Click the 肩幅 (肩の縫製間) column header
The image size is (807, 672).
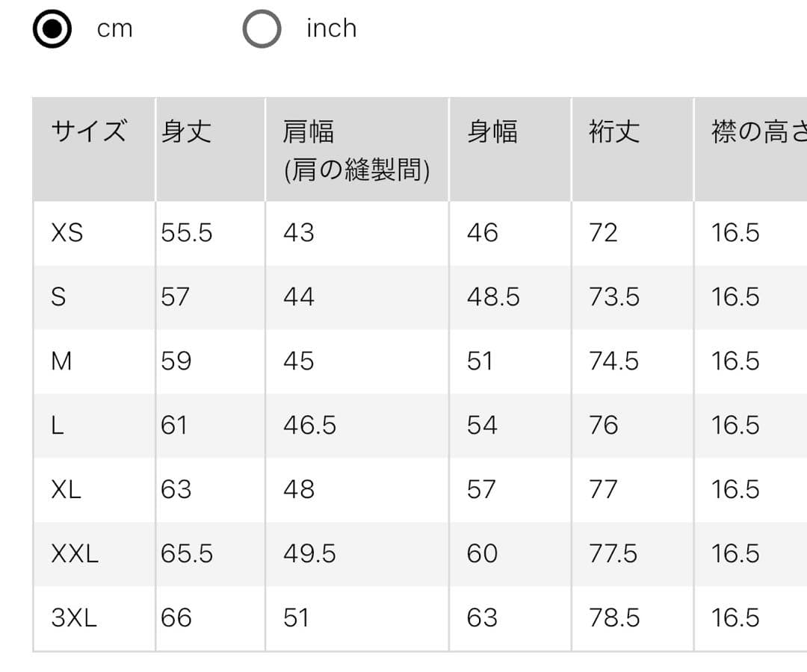(356, 150)
